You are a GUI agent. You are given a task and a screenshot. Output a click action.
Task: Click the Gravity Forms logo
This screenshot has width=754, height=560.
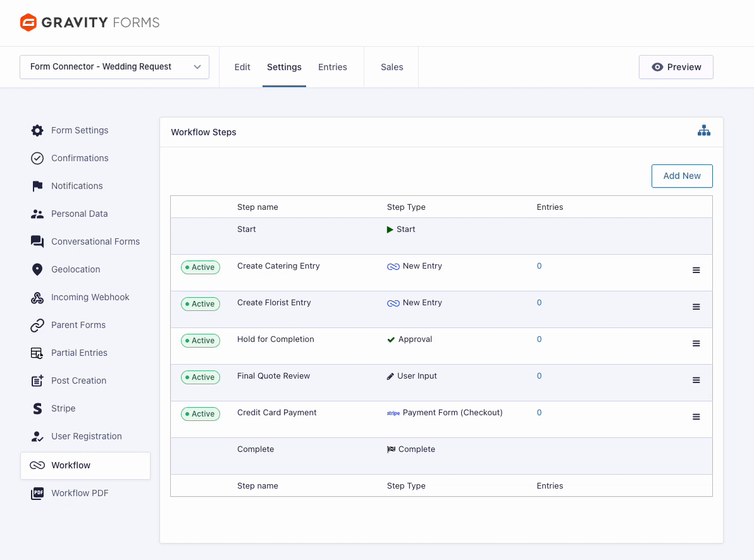click(90, 23)
